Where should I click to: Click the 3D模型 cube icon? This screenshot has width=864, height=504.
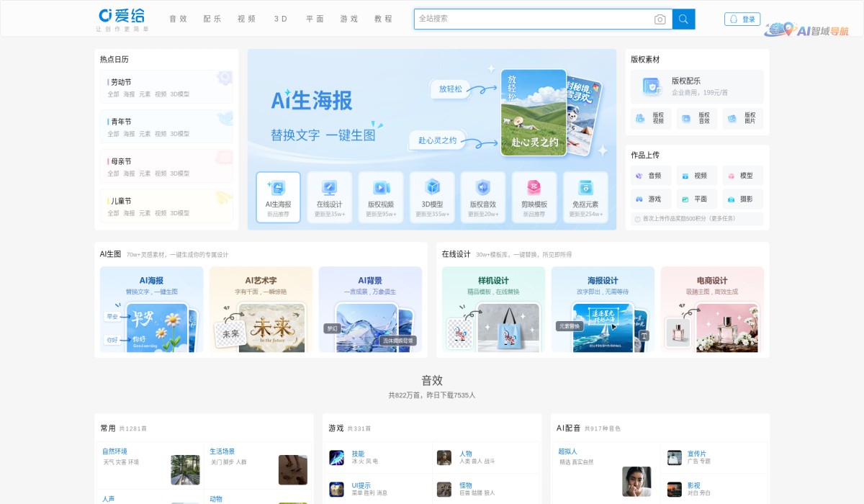[x=433, y=187]
